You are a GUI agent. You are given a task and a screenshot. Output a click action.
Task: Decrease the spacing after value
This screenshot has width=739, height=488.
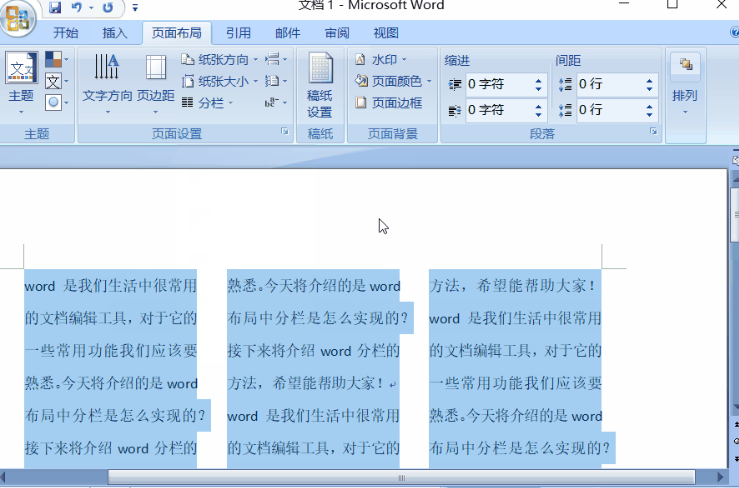click(x=649, y=114)
